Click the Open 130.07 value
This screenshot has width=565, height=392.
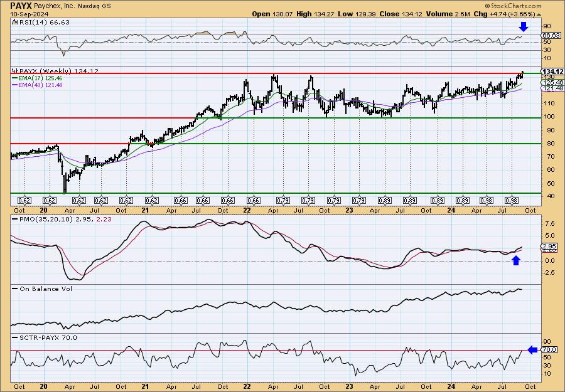[x=273, y=14]
